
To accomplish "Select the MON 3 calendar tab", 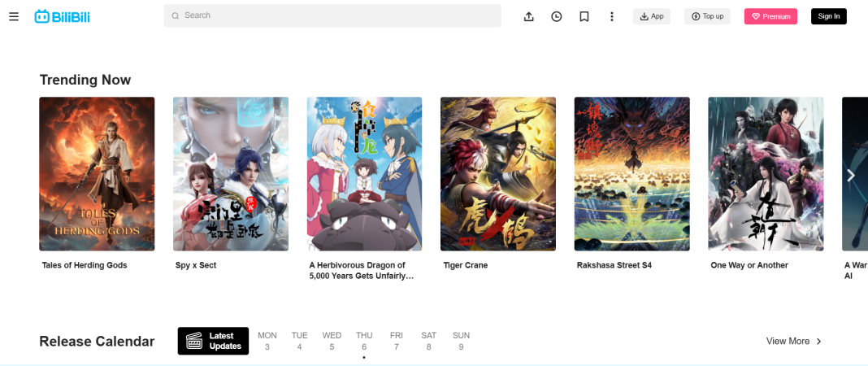I will [267, 341].
